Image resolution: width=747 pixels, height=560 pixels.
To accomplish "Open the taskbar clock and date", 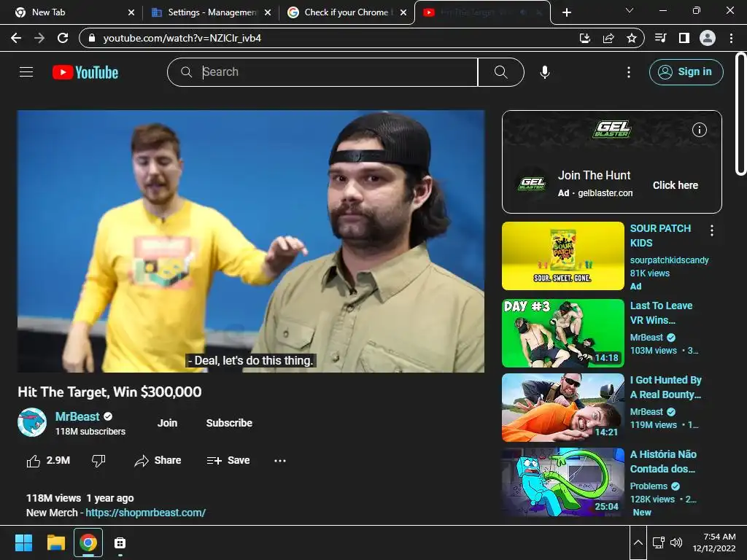I will pyautogui.click(x=714, y=542).
